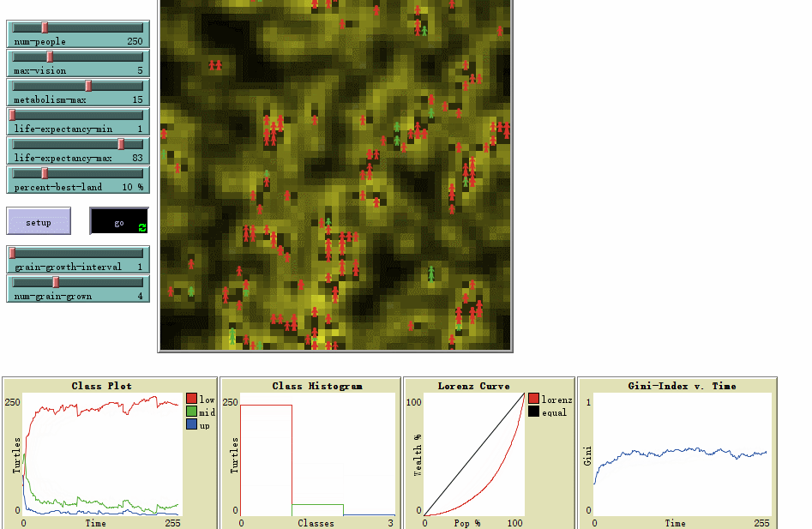Click the forever-loop arrows icon on go

[x=142, y=227]
